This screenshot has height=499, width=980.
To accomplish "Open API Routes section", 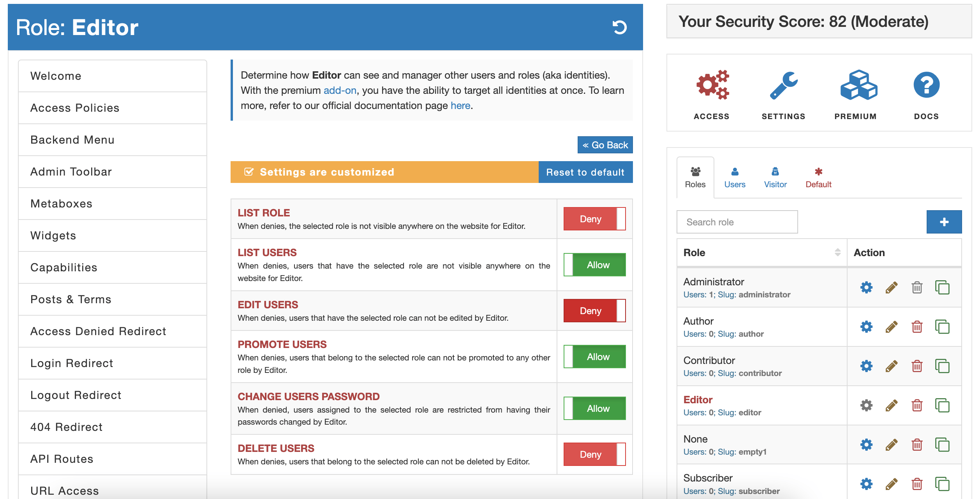I will (x=112, y=459).
